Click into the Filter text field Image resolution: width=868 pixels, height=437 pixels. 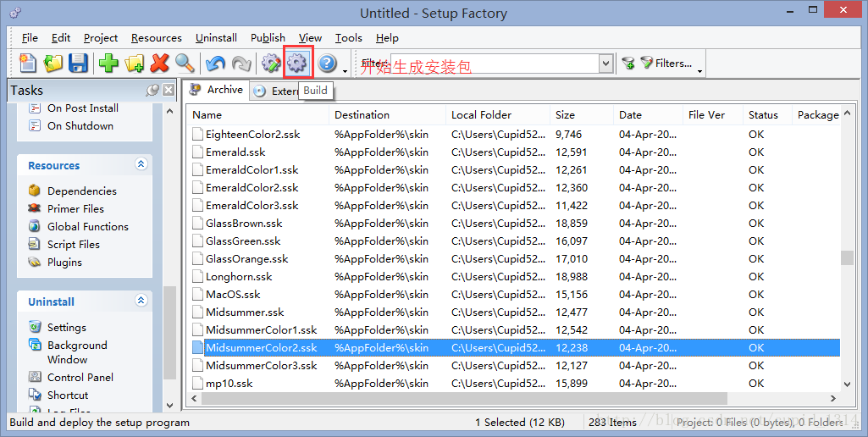495,64
